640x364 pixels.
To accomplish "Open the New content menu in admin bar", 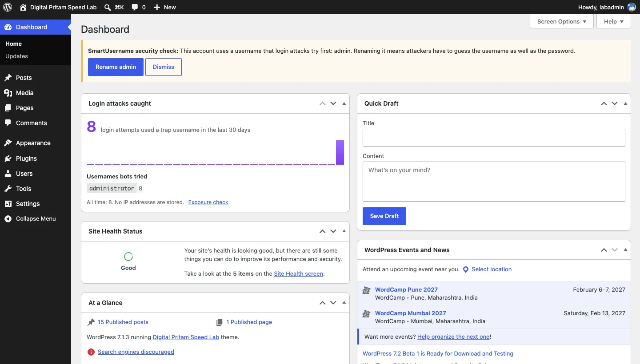I will pos(165,7).
